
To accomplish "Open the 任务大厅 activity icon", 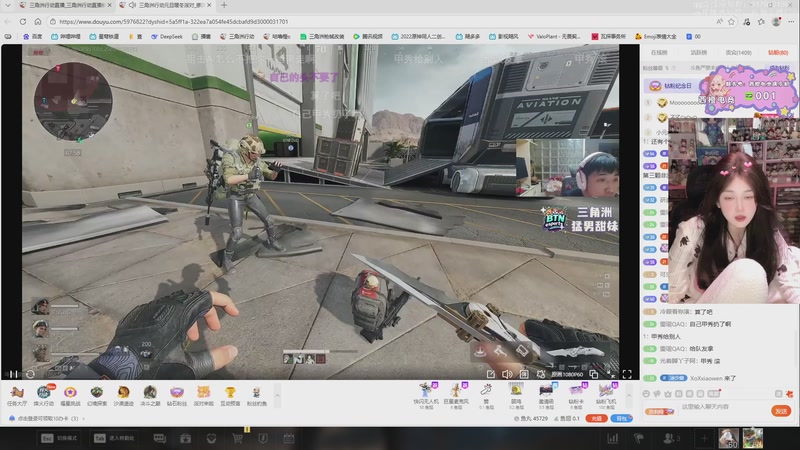I will [x=17, y=395].
